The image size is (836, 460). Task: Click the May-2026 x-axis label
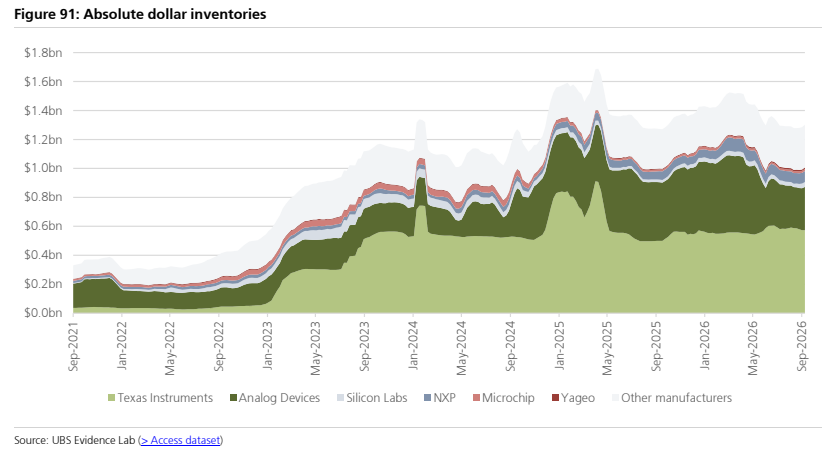(753, 348)
